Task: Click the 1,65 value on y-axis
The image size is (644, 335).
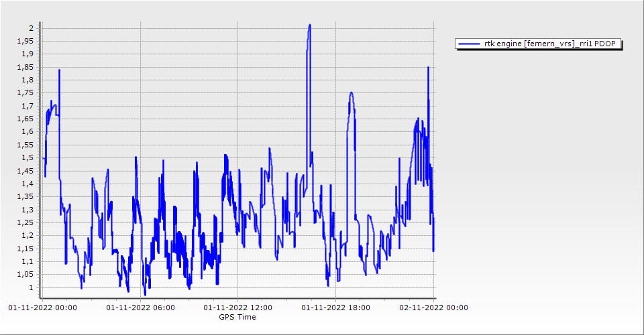Action: pos(25,119)
